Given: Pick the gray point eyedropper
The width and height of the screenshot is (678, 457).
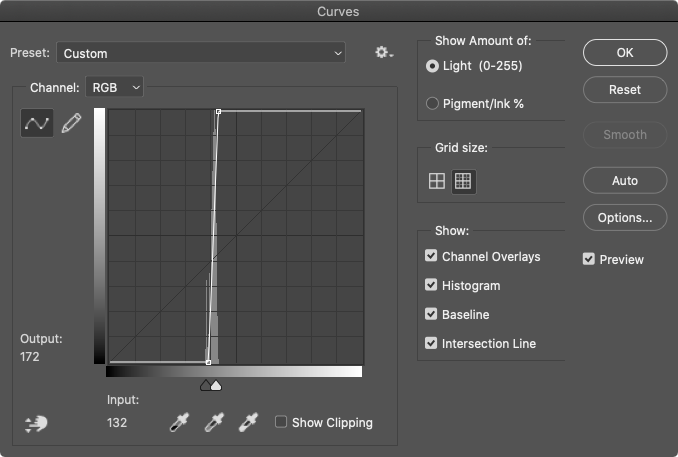Looking at the screenshot, I should point(213,423).
